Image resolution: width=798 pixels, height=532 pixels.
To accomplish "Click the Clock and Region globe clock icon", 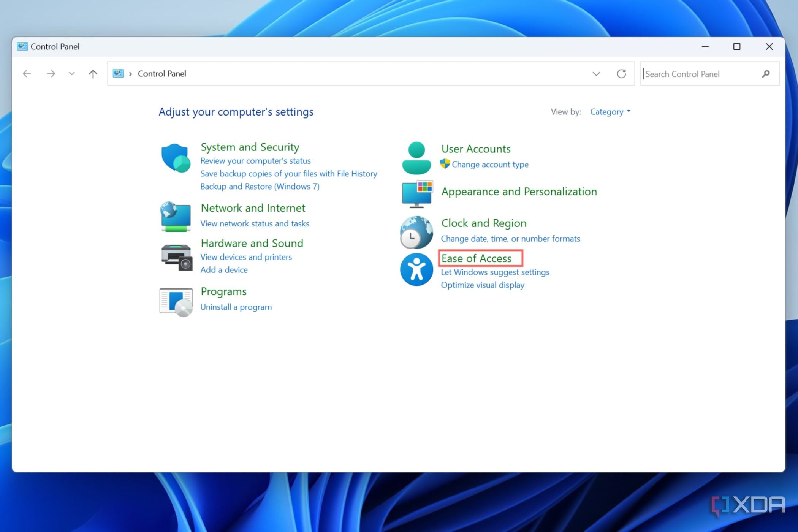I will point(416,231).
